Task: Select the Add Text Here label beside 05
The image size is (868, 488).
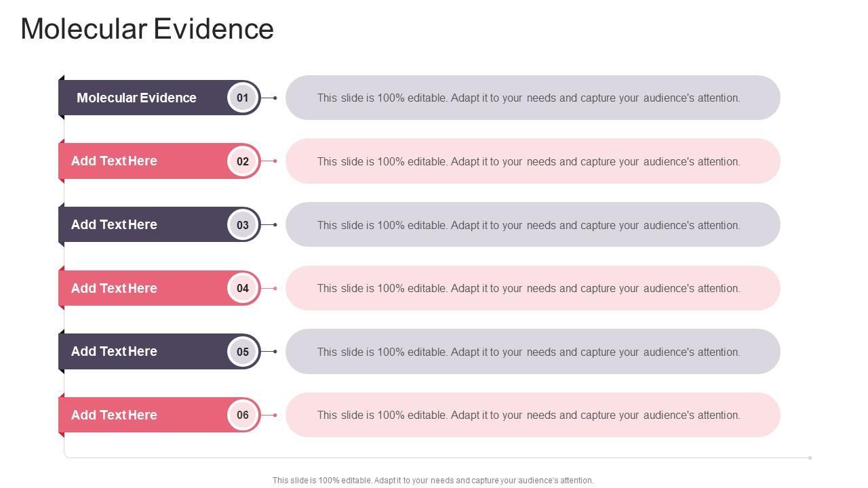Action: pyautogui.click(x=114, y=352)
